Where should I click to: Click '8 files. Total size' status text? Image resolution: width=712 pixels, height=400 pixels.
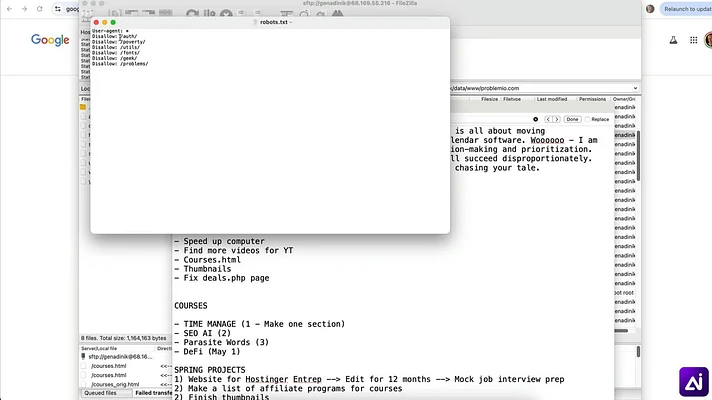(124, 338)
